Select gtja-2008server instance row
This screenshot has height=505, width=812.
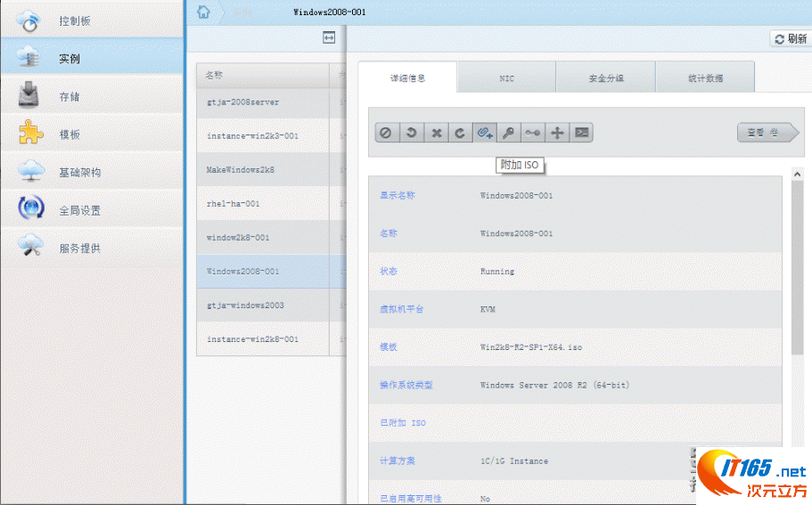(x=271, y=102)
